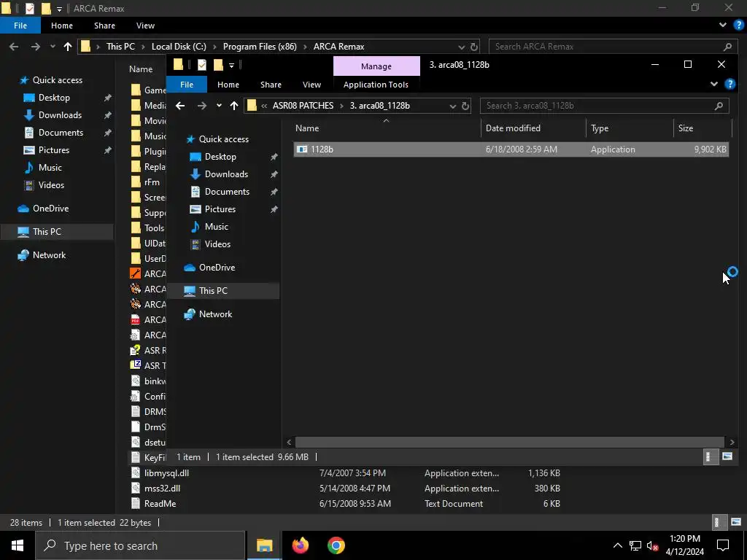The height and width of the screenshot is (560, 747).
Task: Switch front window to large icons view
Action: pyautogui.click(x=727, y=456)
